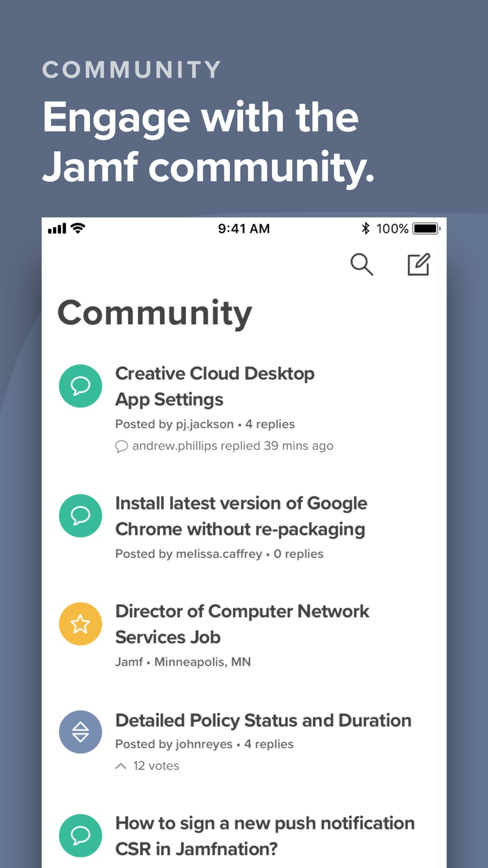Open Director of Computer Network Services Job
This screenshot has height=868, width=488.
(x=242, y=624)
